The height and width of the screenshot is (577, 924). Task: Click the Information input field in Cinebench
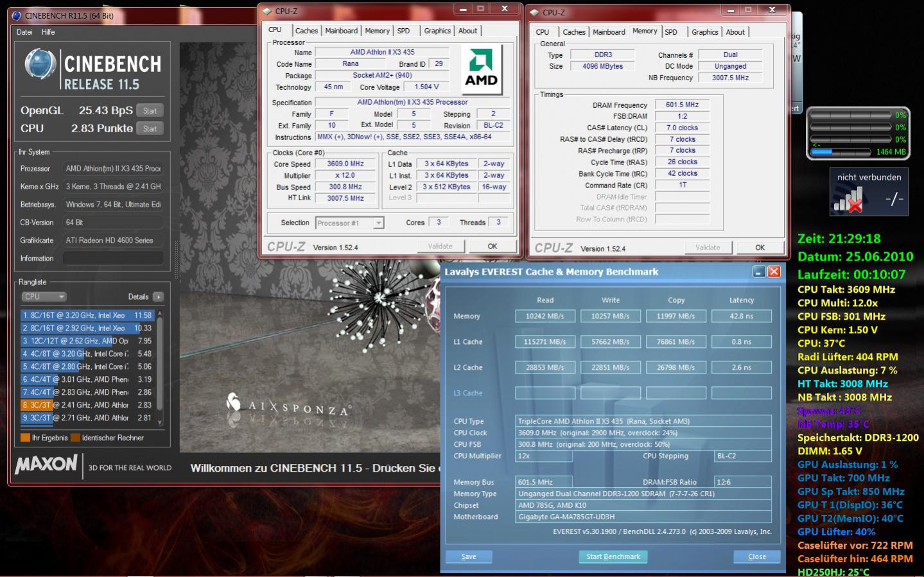click(x=112, y=258)
